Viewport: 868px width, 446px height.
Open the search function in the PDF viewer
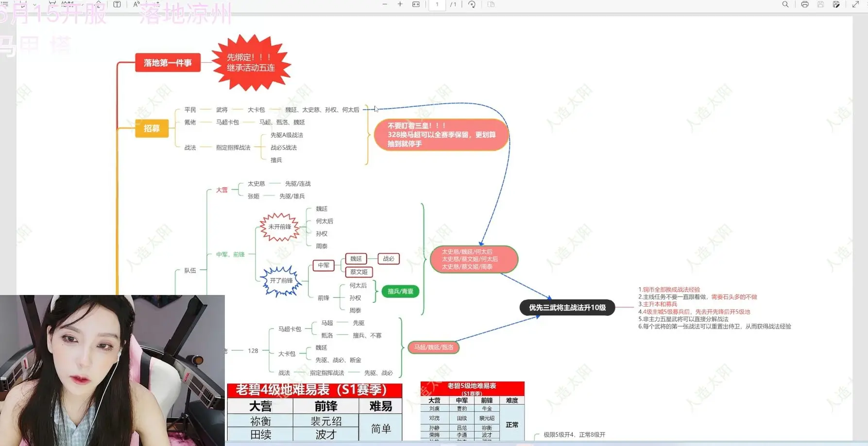[x=785, y=4]
